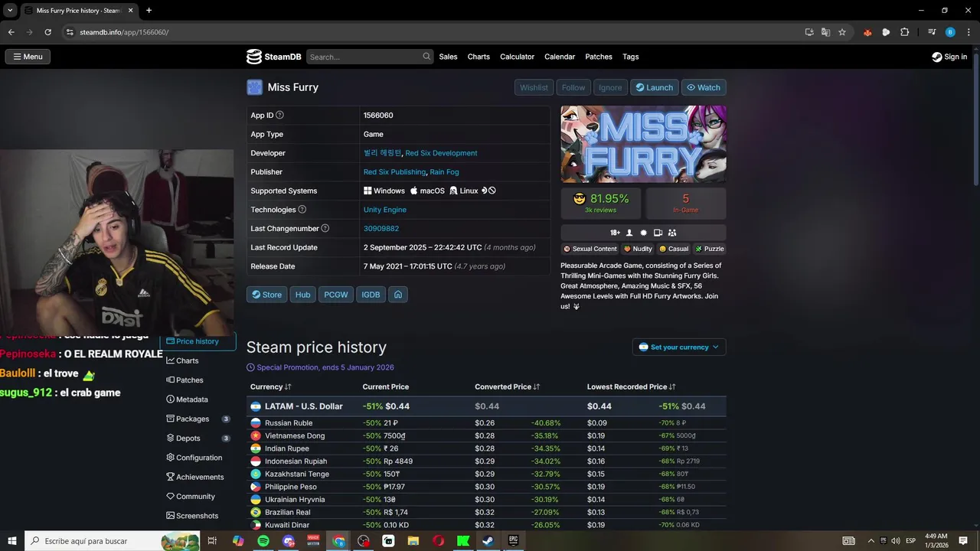This screenshot has width=980, height=551.
Task: Open Steam from the taskbar
Action: [x=488, y=541]
